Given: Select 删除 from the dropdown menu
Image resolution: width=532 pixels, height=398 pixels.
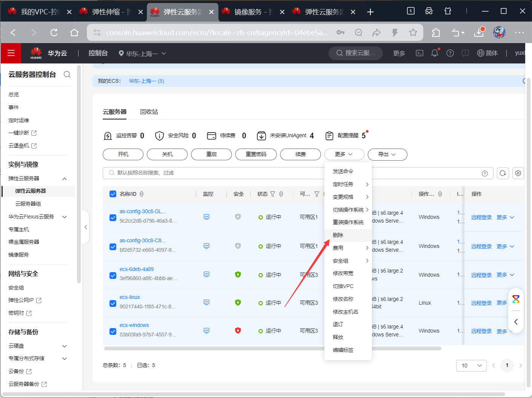Looking at the screenshot, I should click(x=348, y=235).
